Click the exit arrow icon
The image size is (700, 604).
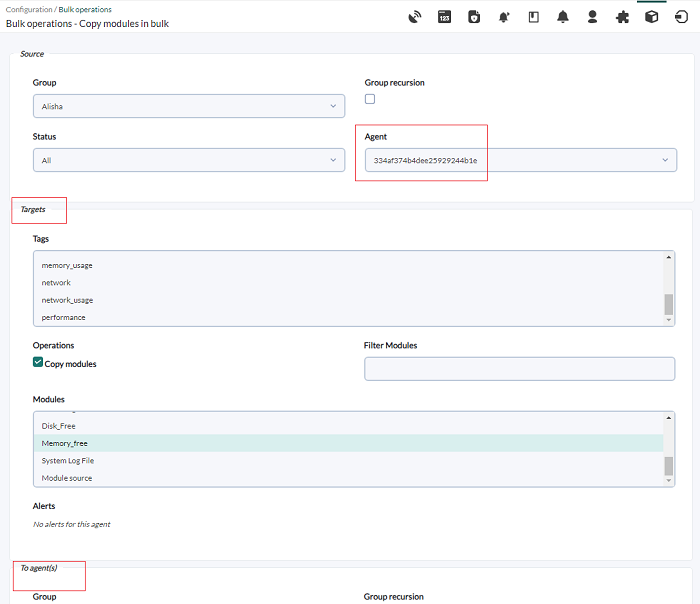coord(681,17)
